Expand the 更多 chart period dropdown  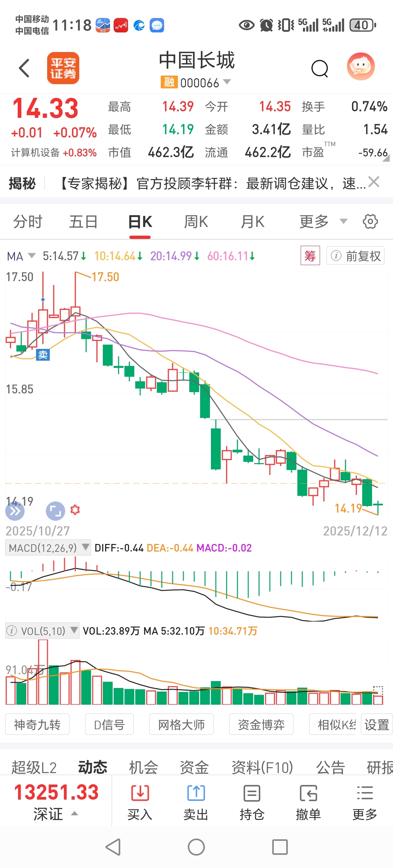[343, 221]
